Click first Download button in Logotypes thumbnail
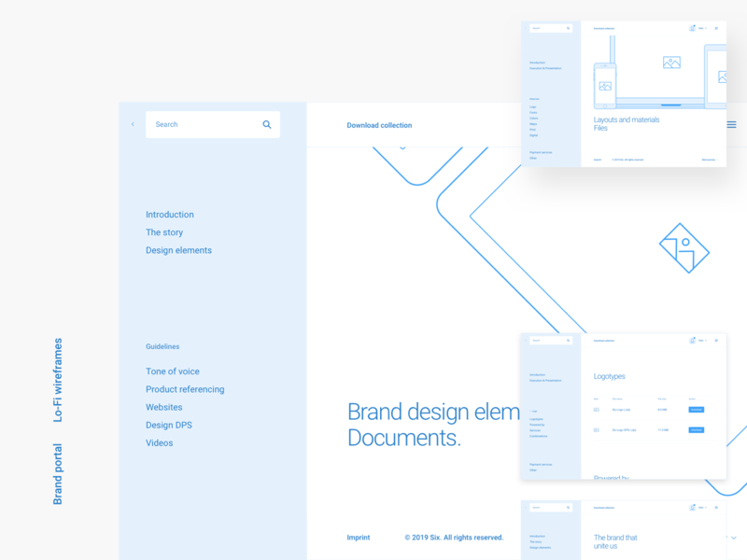The image size is (747, 560). (x=696, y=410)
